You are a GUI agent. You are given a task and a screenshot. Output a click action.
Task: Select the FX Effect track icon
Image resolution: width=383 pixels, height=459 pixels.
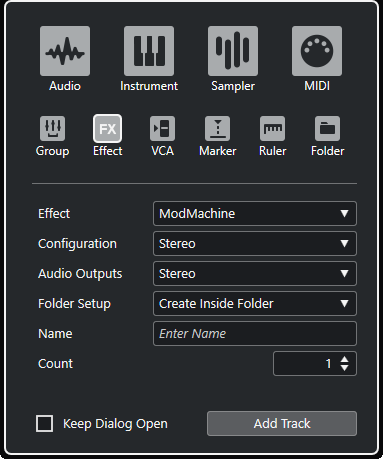coord(108,128)
